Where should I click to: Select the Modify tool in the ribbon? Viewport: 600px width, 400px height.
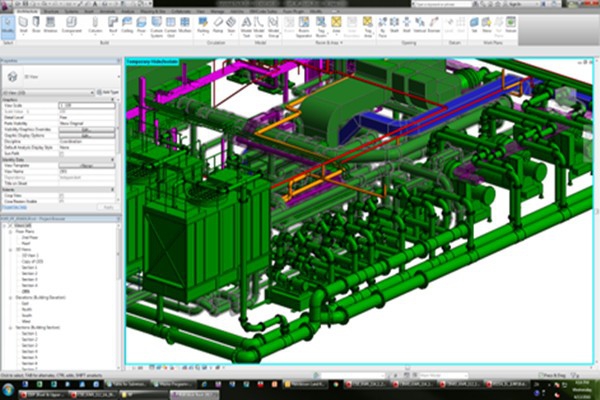[10, 24]
